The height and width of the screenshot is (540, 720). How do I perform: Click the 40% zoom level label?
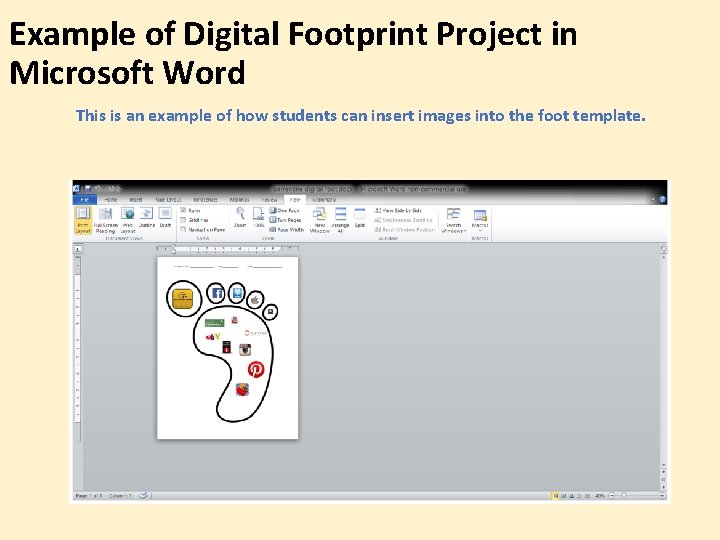(600, 496)
